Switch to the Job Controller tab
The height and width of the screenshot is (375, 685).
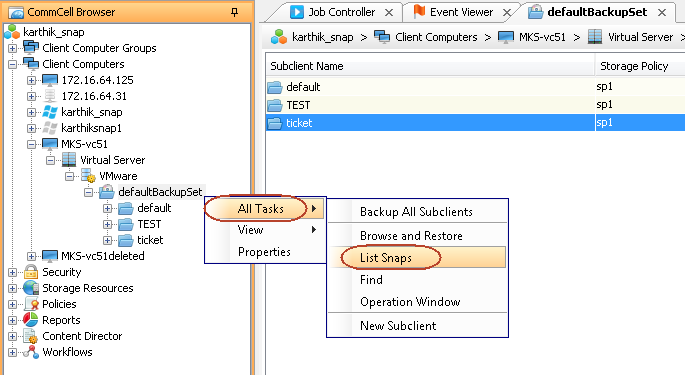tap(342, 12)
